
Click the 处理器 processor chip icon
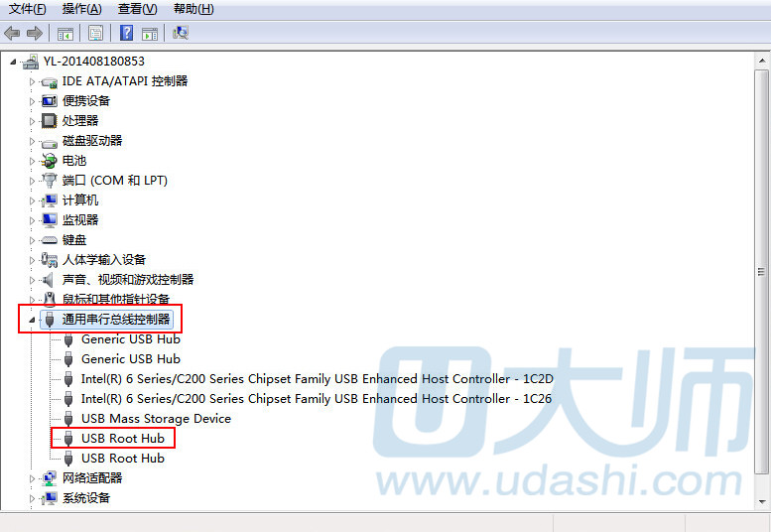pyautogui.click(x=50, y=121)
